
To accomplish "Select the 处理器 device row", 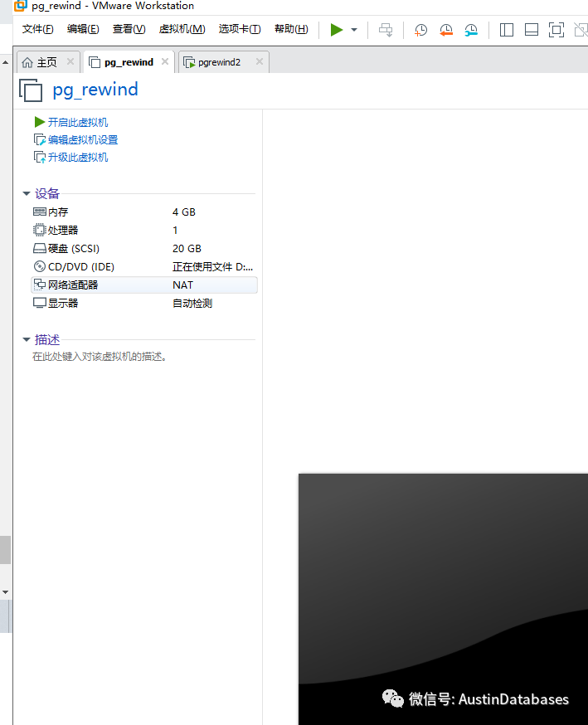I will [x=143, y=231].
